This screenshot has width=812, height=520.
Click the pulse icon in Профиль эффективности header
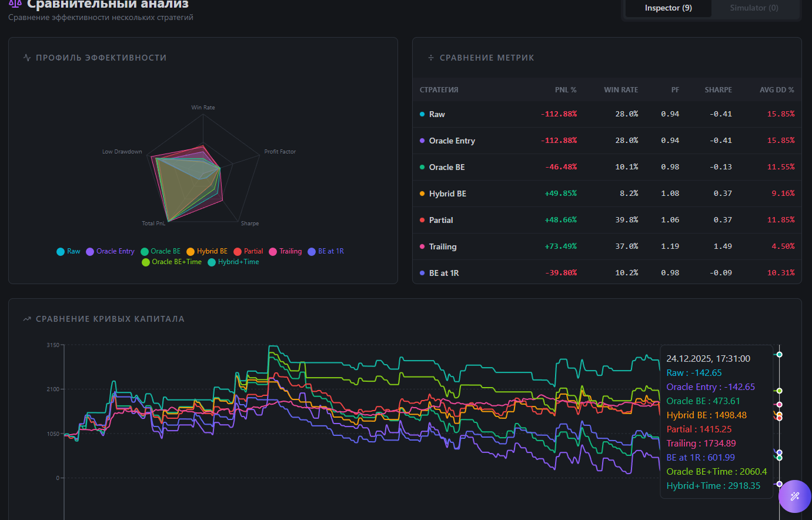coord(27,58)
